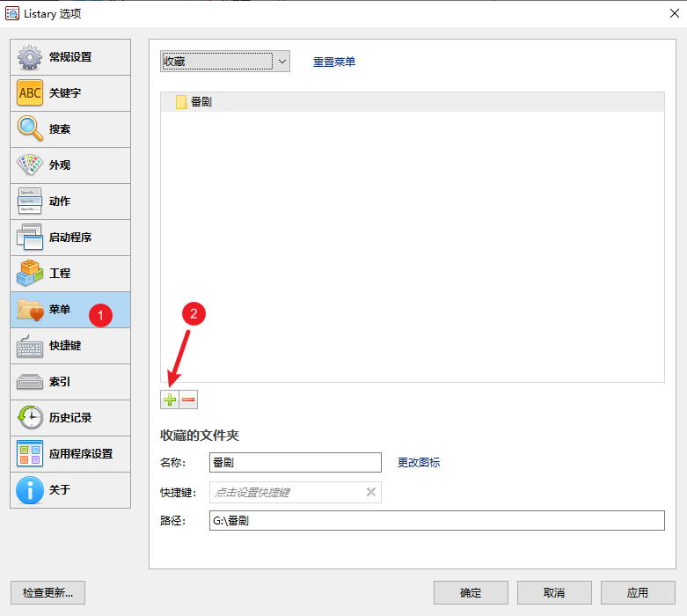Select the 菜单 menu section
Screen dimensions: 687x616
pos(70,310)
